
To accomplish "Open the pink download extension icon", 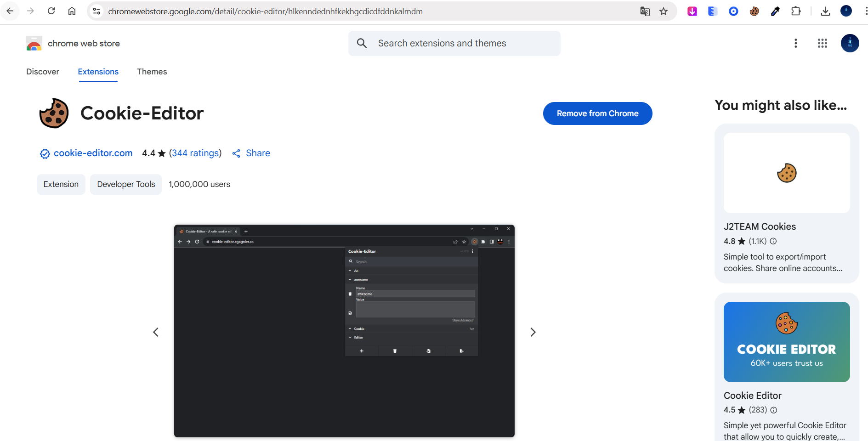I will tap(692, 11).
